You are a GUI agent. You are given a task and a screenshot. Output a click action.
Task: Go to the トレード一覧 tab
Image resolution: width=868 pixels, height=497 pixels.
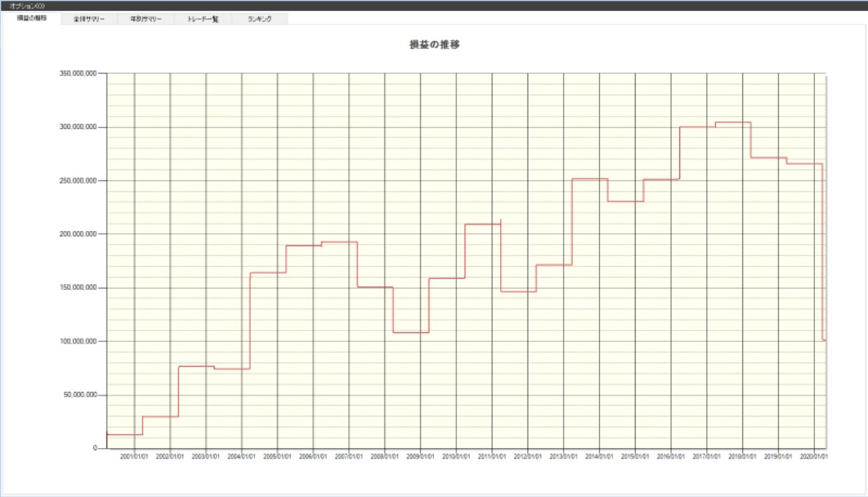[203, 19]
